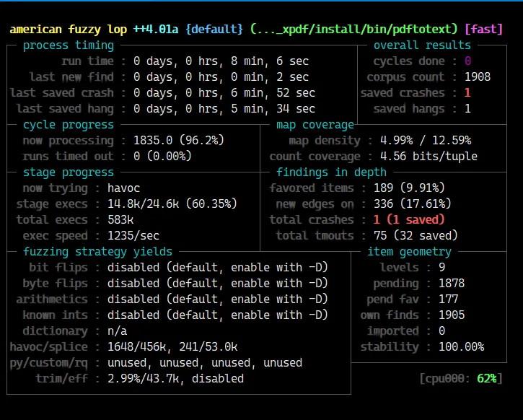Viewport: 523px width, 420px height.
Task: Click the bit flips 'disabled' status text
Action: point(133,268)
